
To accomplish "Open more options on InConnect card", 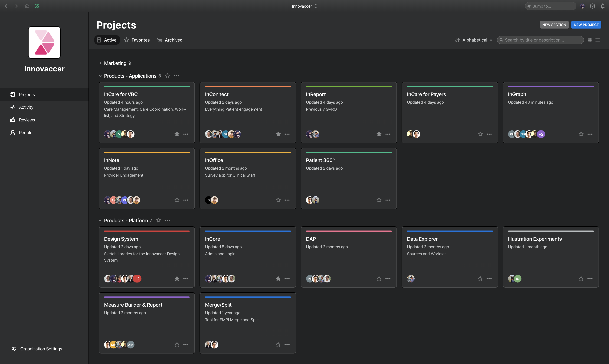I will (287, 134).
